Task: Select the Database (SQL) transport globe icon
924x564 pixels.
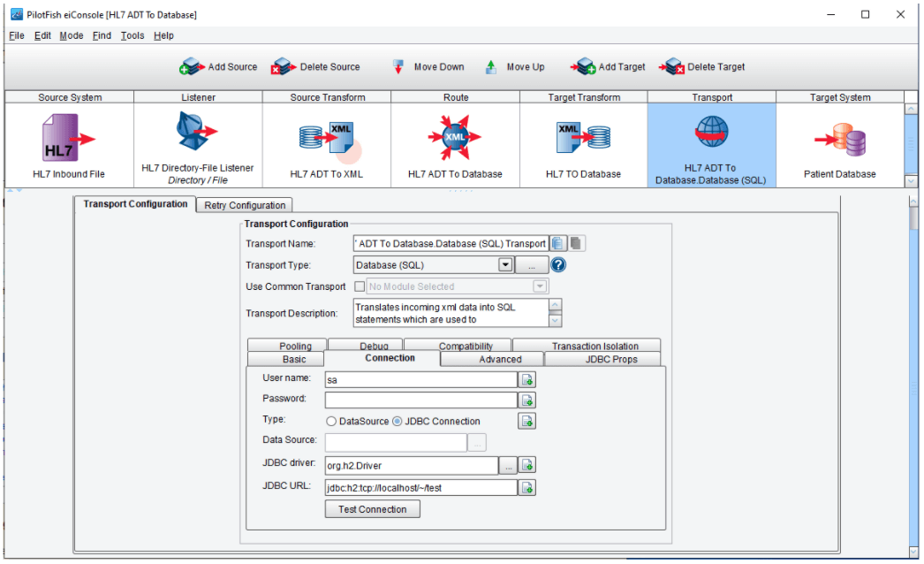Action: pyautogui.click(x=711, y=132)
